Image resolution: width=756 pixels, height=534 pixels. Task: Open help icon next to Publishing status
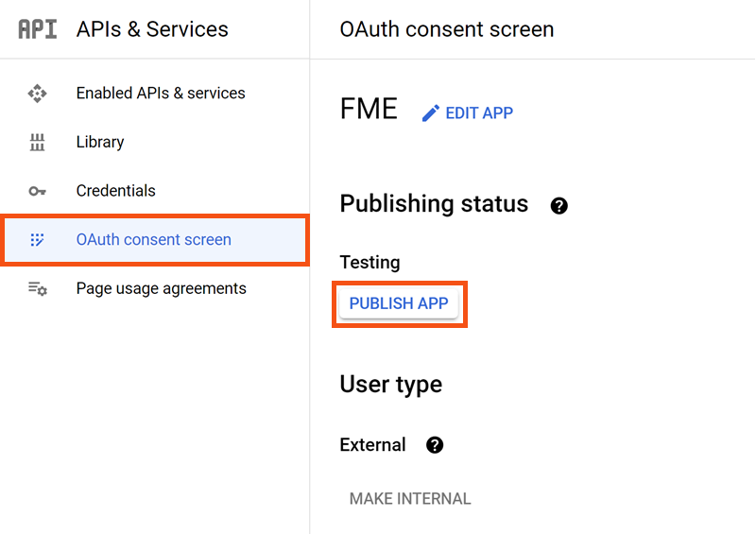(558, 206)
